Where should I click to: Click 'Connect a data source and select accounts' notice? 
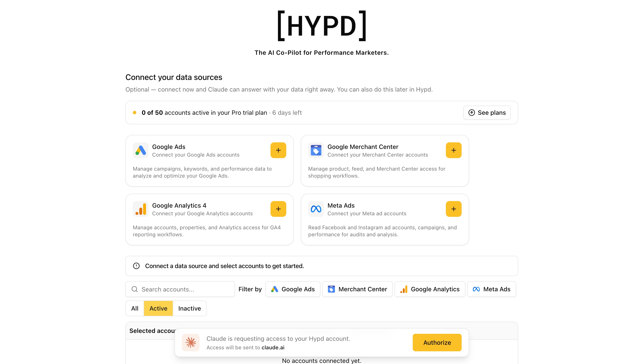[x=224, y=266]
